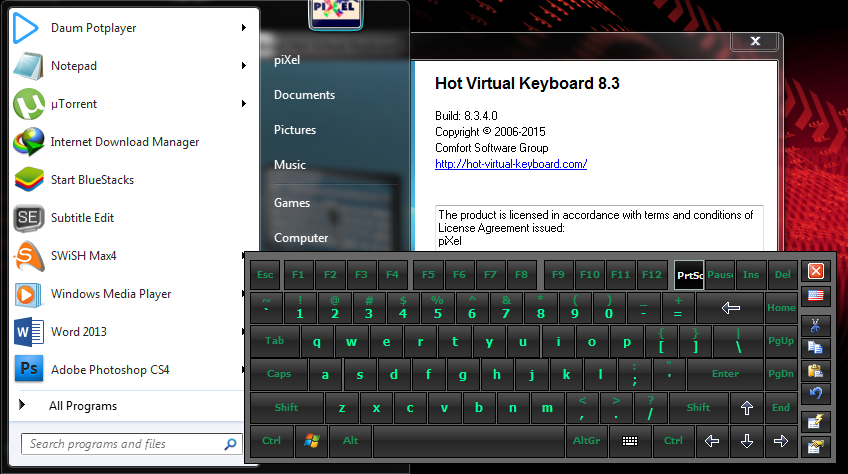Open Windows Media Player
This screenshot has width=848, height=474.
coord(127,294)
